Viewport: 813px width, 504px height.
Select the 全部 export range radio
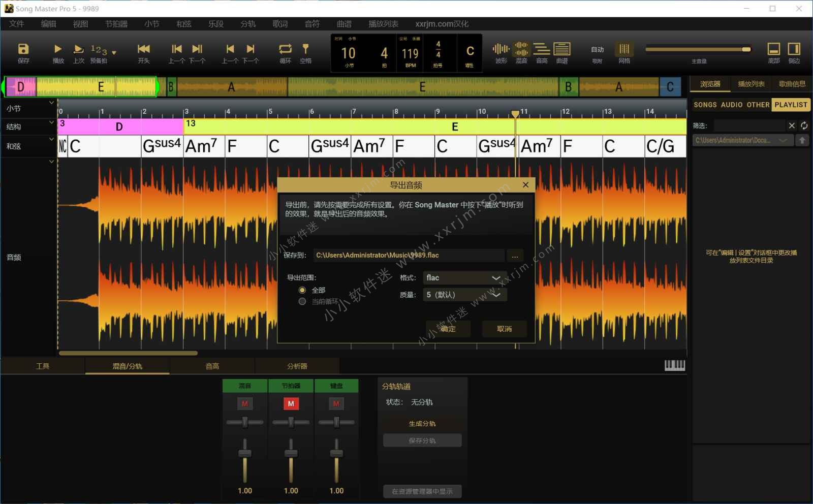pyautogui.click(x=302, y=290)
